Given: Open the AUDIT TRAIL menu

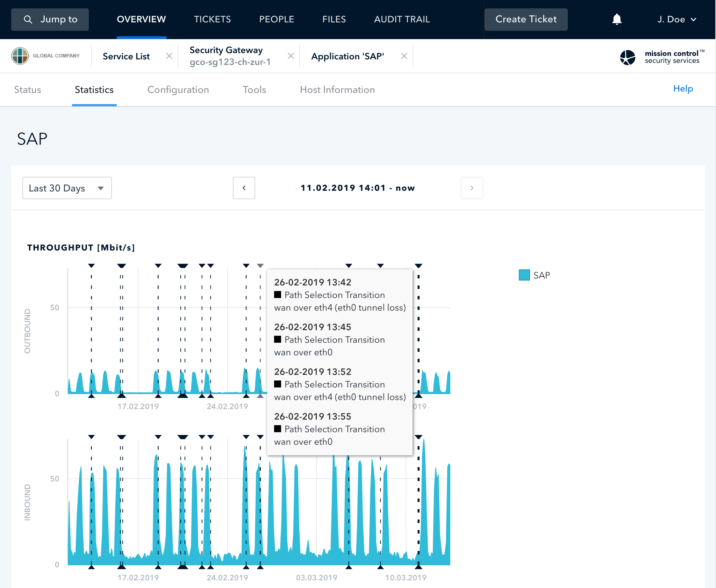Looking at the screenshot, I should (x=402, y=19).
